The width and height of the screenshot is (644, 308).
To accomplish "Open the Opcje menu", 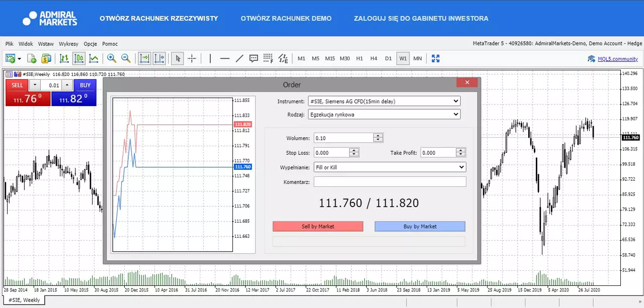I will pyautogui.click(x=91, y=44).
